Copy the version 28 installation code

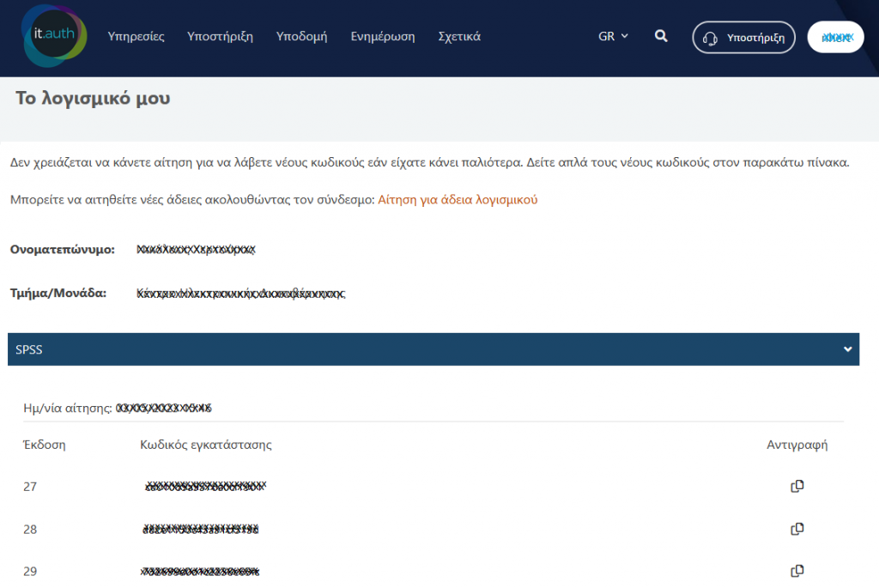(x=797, y=529)
